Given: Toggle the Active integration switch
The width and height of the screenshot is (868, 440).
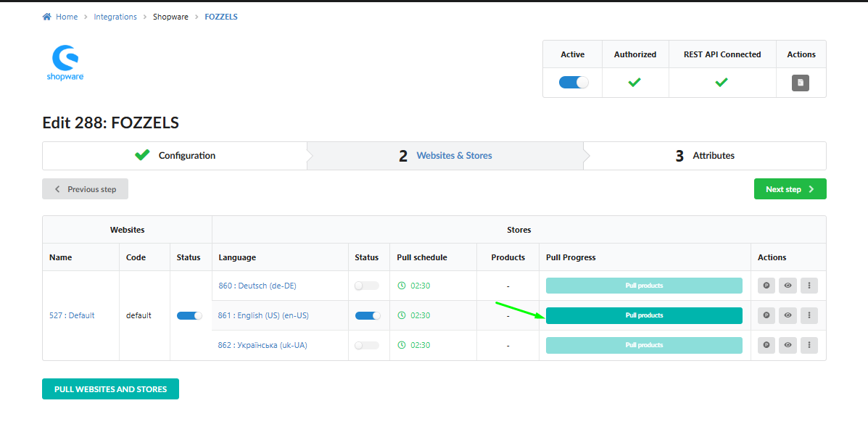Looking at the screenshot, I should click(574, 83).
